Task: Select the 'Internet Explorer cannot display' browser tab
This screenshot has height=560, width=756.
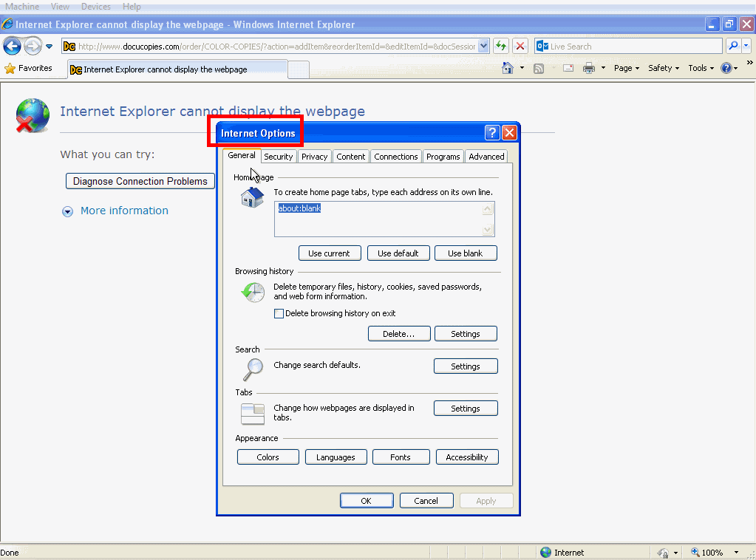Action: [177, 69]
